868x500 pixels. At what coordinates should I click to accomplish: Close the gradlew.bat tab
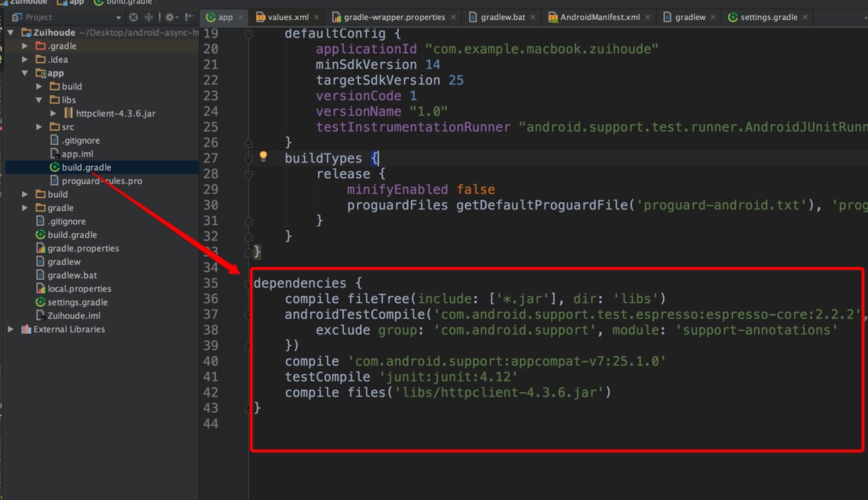pyautogui.click(x=534, y=17)
